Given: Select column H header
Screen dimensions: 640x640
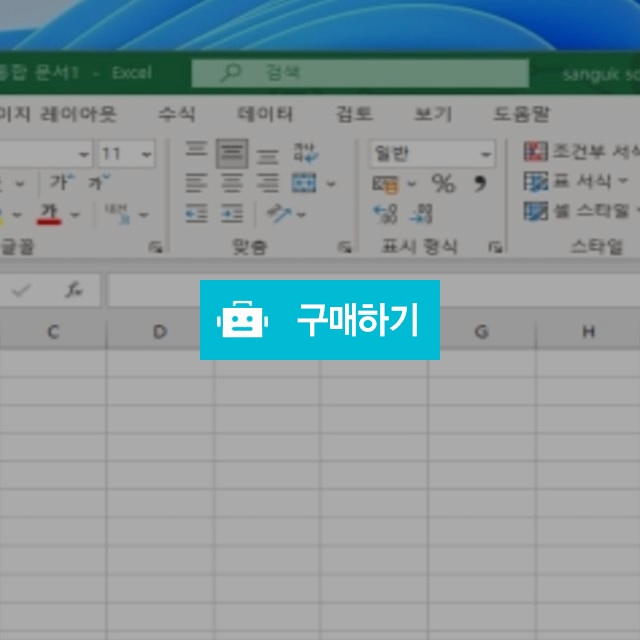Looking at the screenshot, I should point(588,332).
